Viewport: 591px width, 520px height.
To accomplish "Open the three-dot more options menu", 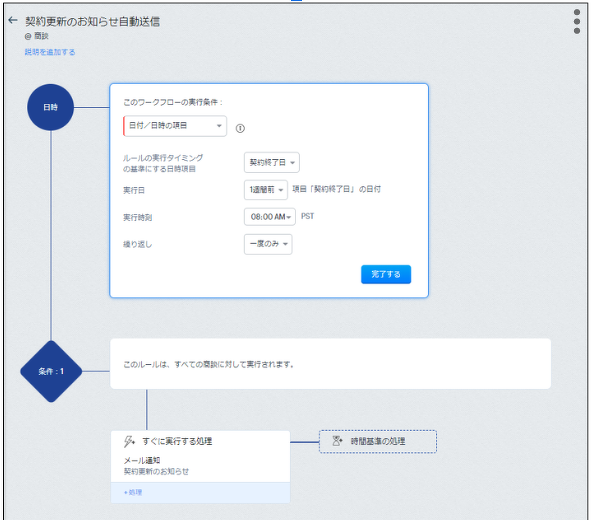I will tap(577, 21).
